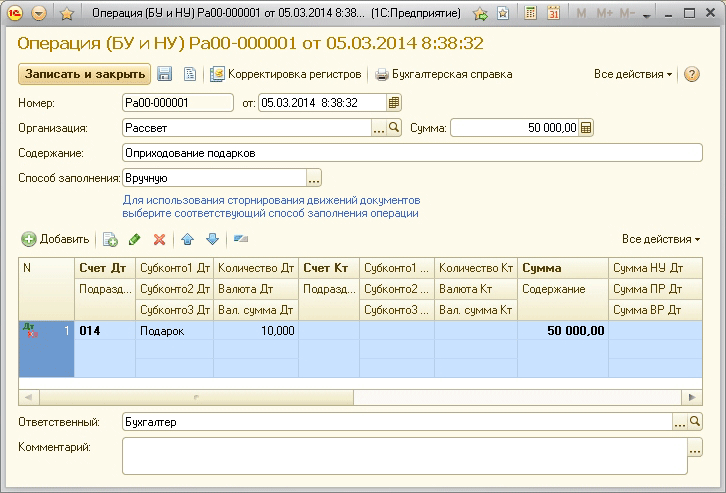Image resolution: width=726 pixels, height=493 pixels.
Task: Edit current row with pencil icon
Action: coord(134,239)
